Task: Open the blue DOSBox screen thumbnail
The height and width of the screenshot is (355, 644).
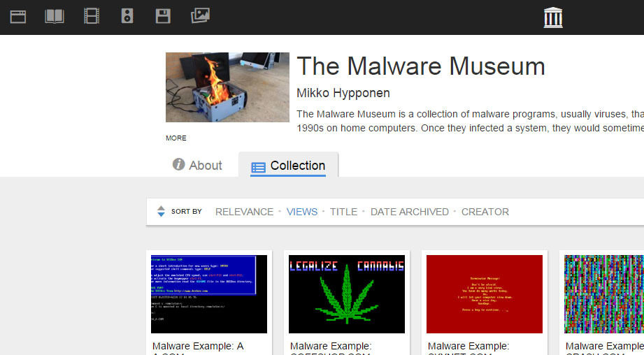Action: click(x=209, y=294)
